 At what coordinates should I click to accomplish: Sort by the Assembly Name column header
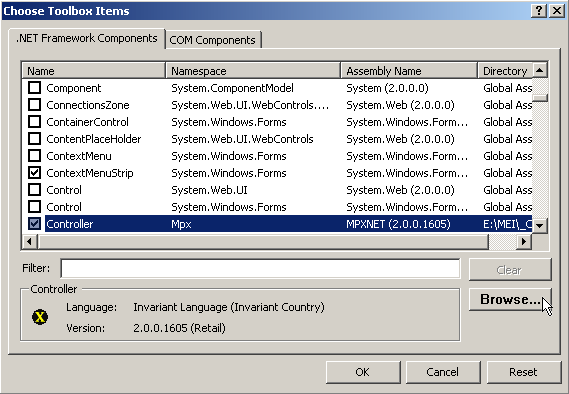click(409, 71)
